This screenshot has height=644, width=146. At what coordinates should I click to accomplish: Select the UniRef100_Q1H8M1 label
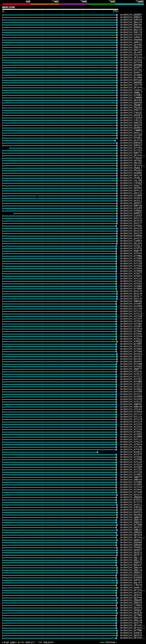click(x=131, y=173)
